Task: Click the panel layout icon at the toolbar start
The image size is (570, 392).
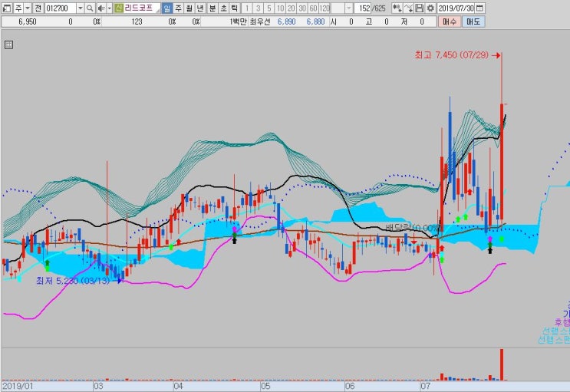Action: pyautogui.click(x=7, y=8)
